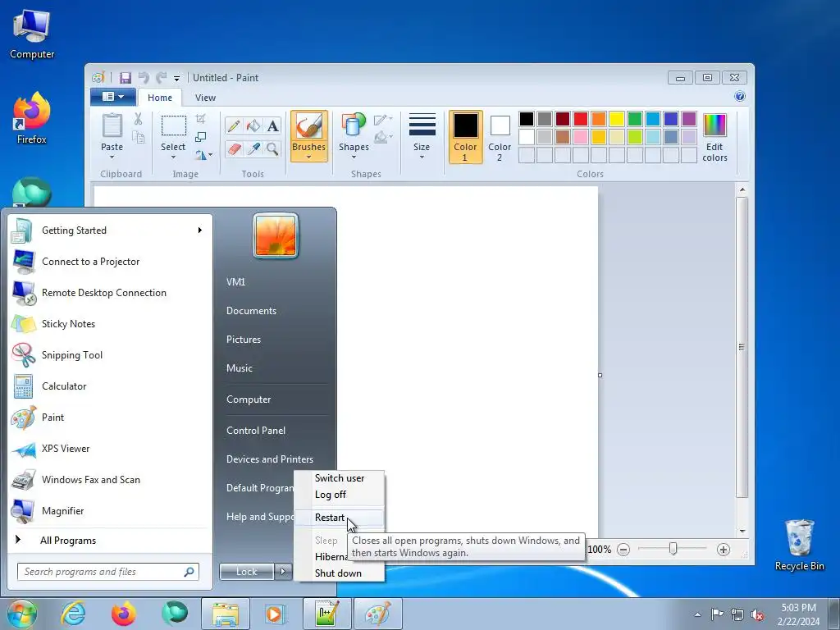Click the zoom in plus button in Paint

(724, 550)
